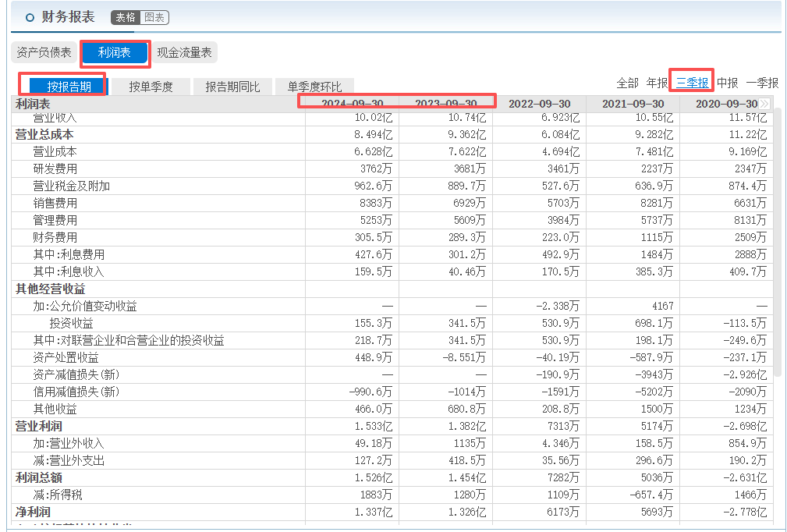Switch to 按单季度 tab
Viewport: 787px width, 532px height.
151,87
